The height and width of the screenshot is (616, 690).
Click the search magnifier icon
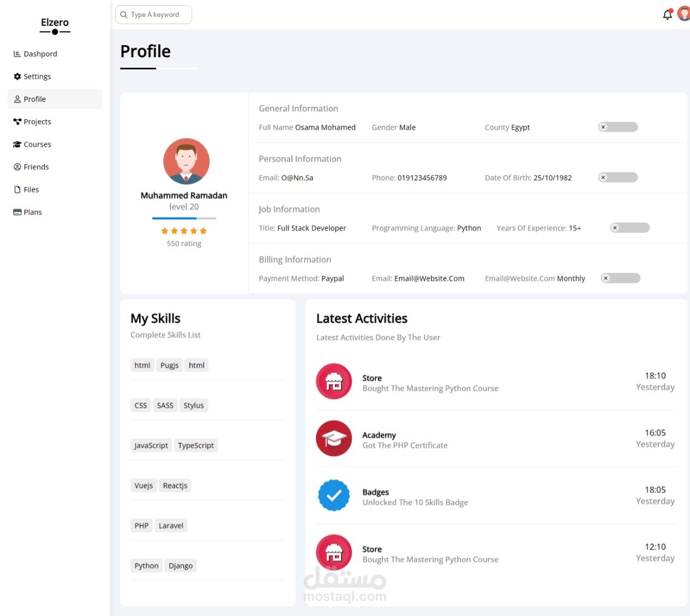point(124,15)
